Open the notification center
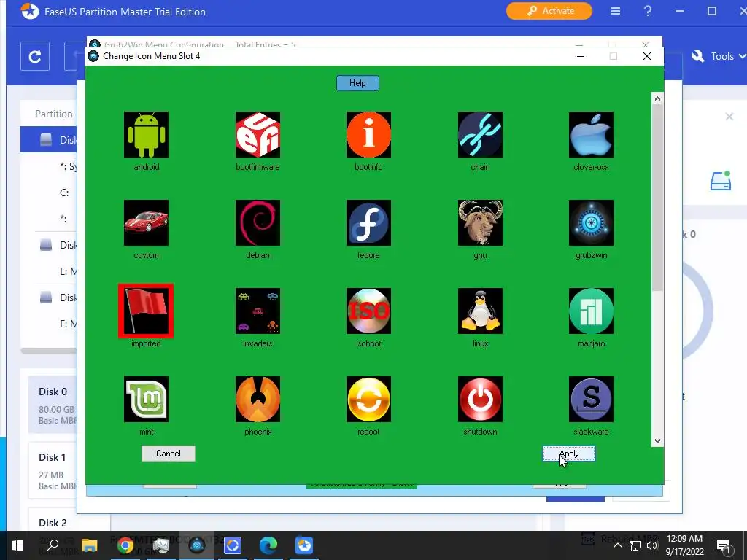 (x=724, y=545)
